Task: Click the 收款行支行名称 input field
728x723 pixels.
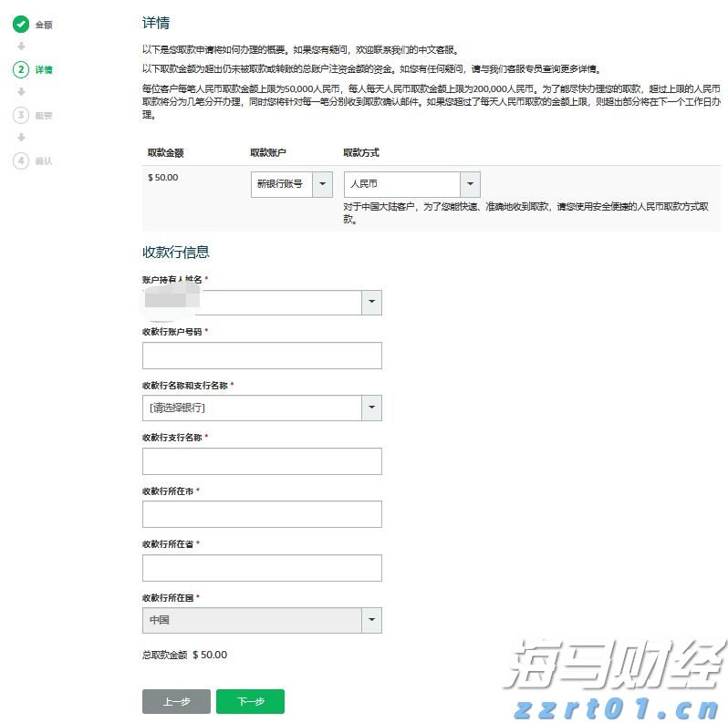Action: pos(262,461)
